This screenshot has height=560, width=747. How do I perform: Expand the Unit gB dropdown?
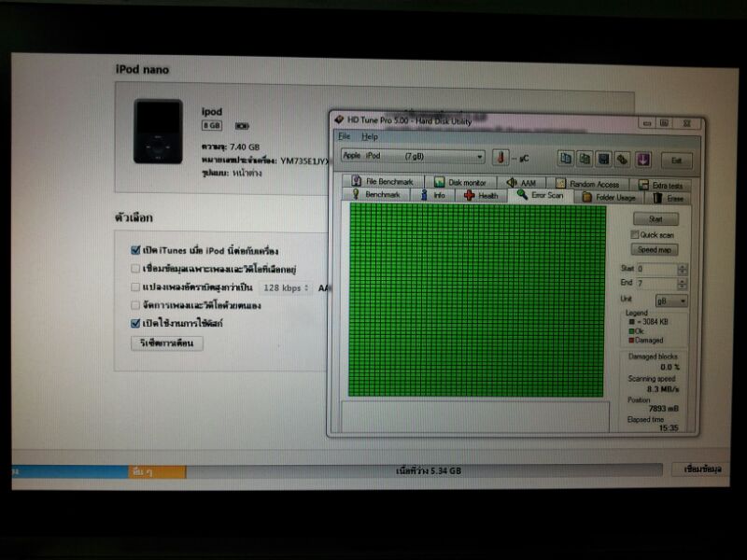(x=669, y=301)
